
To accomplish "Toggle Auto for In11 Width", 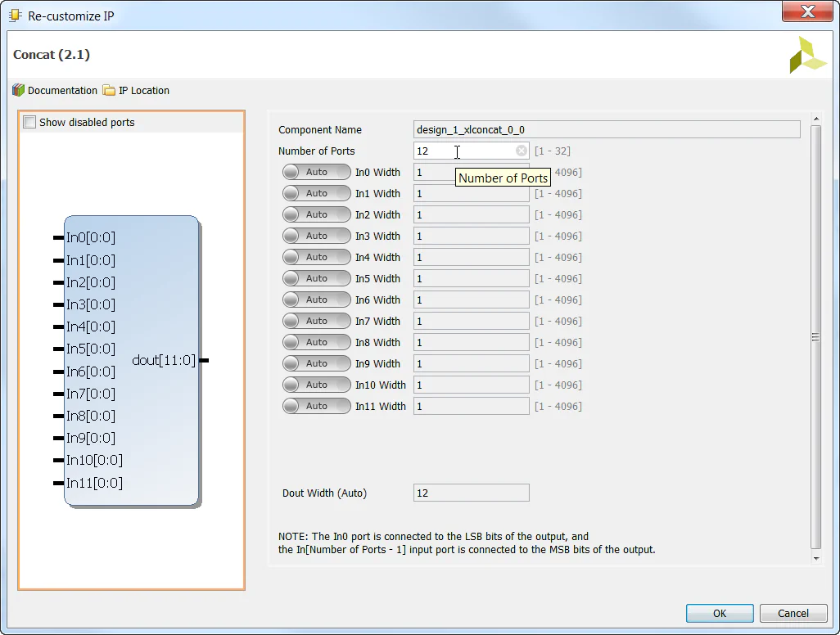I will click(x=316, y=406).
